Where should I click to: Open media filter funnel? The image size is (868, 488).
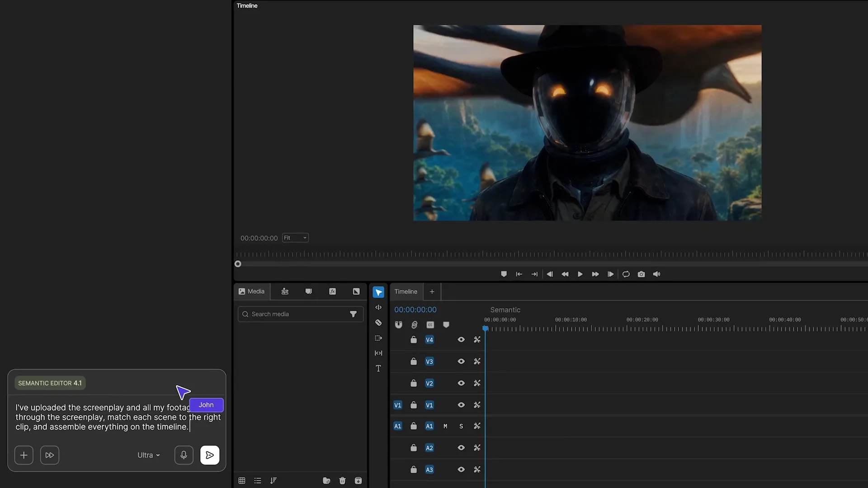[x=354, y=314]
